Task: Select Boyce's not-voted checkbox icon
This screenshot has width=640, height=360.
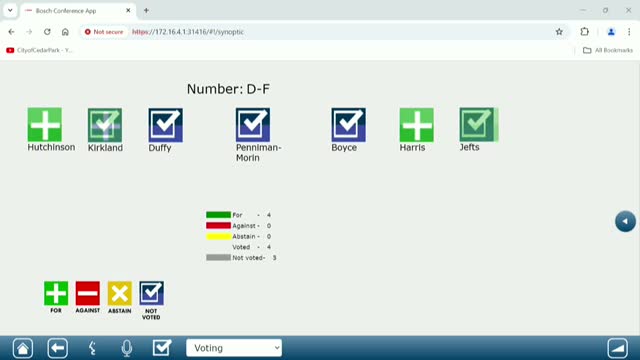Action: 348,125
